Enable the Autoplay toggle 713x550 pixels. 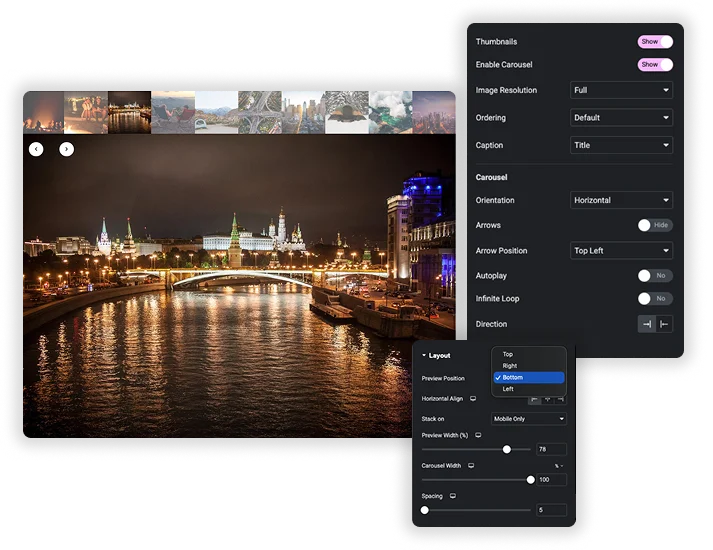click(x=655, y=275)
